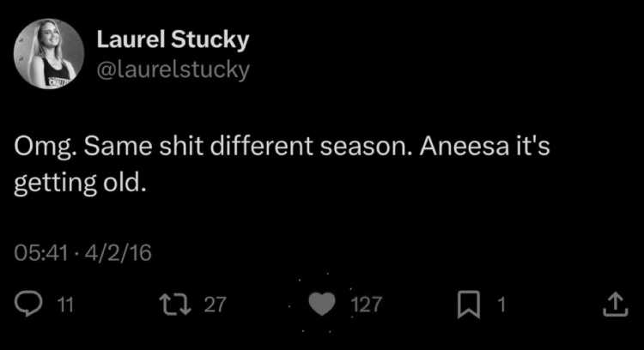
Task: View the 27 retweets count
Action: point(216,305)
